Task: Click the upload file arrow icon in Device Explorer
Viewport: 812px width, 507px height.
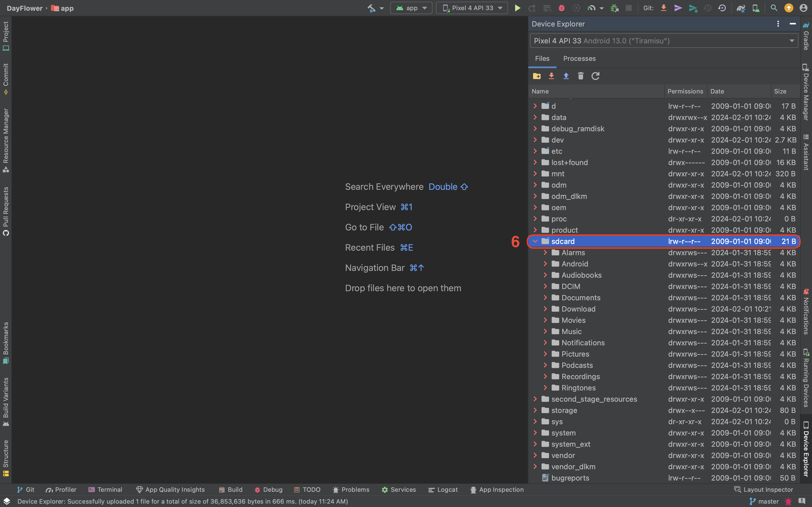Action: click(x=566, y=76)
